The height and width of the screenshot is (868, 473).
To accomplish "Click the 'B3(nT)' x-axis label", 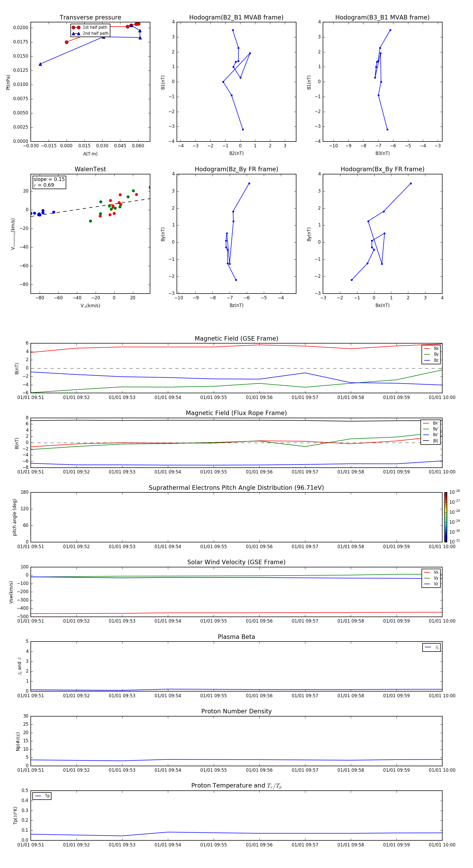I will (x=382, y=153).
